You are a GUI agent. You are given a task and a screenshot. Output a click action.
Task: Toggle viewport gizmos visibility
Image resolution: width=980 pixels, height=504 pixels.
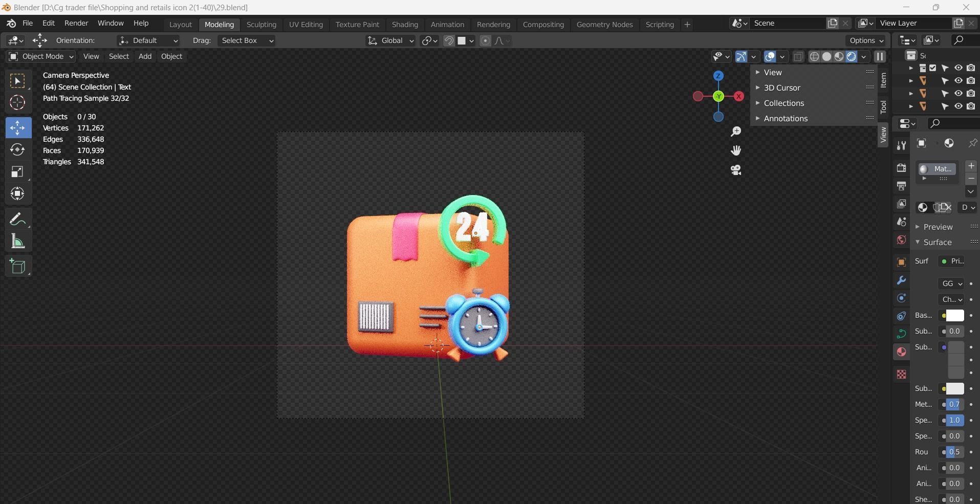(x=741, y=57)
